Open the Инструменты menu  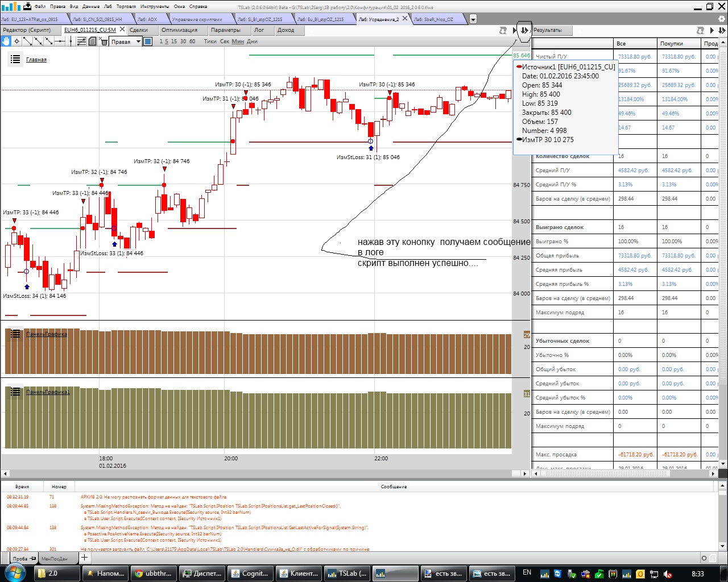[x=155, y=6]
